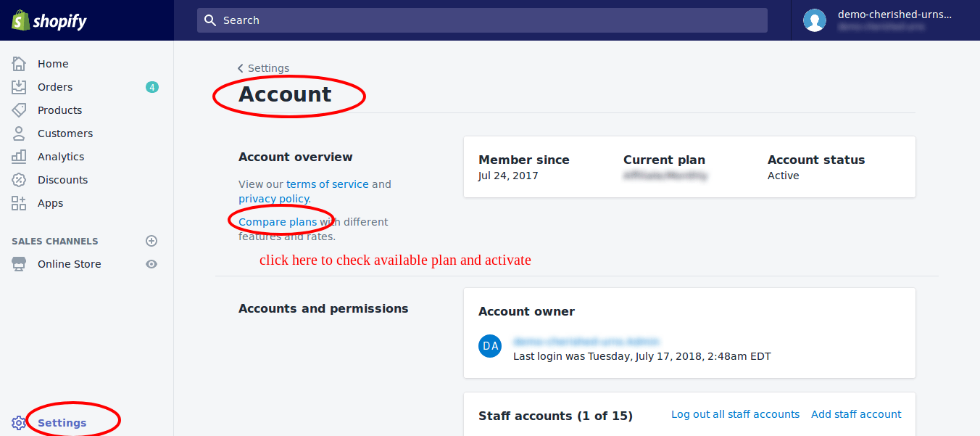Click Add staff account link

point(856,414)
